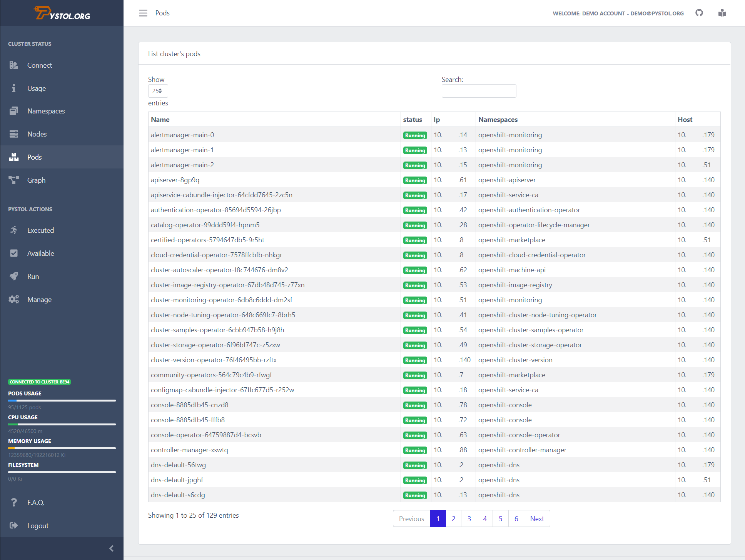Click the Namespaces sidebar icon

14,111
